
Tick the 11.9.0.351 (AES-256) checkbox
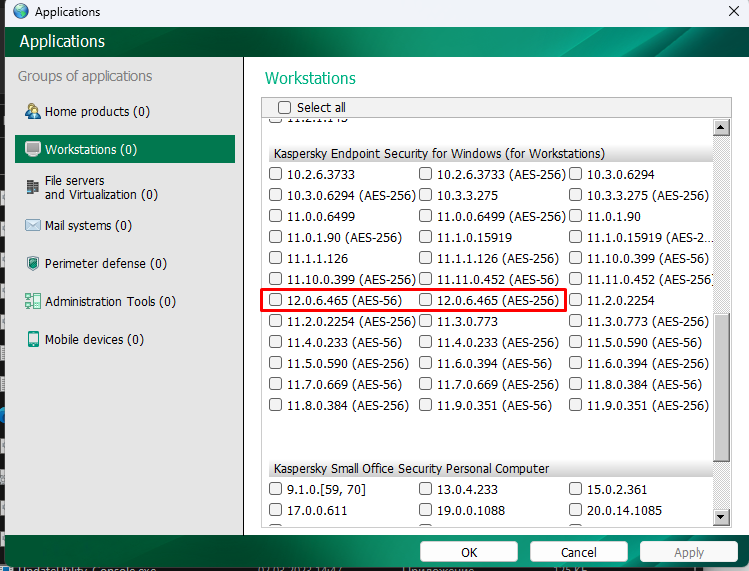click(575, 405)
